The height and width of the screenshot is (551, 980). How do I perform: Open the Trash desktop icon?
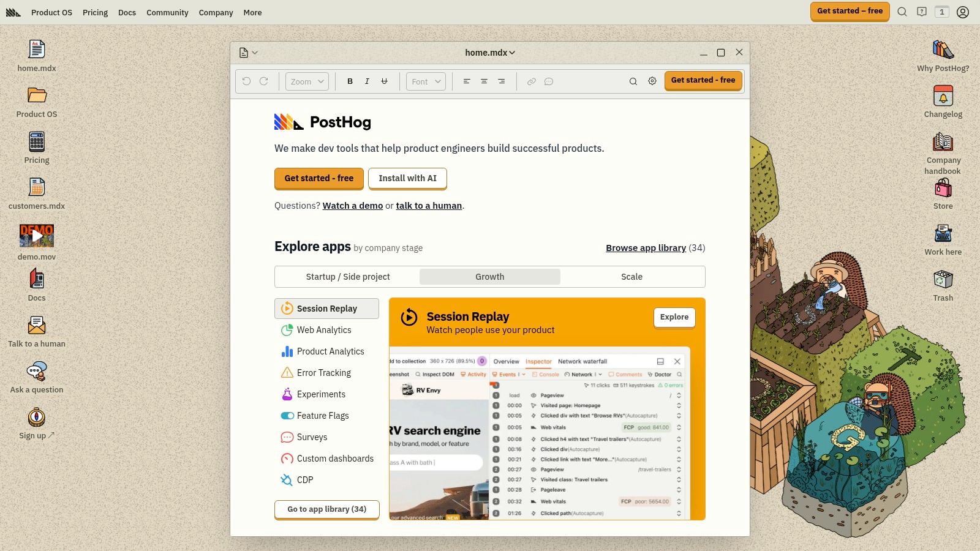coord(943,285)
